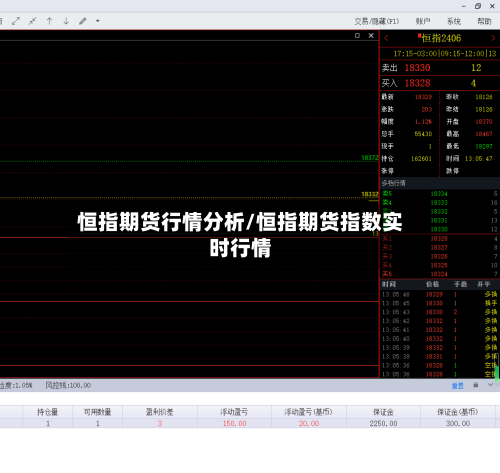Click the 买2 row at 18327
Viewport: 500px width, 473px height.
pos(440,248)
